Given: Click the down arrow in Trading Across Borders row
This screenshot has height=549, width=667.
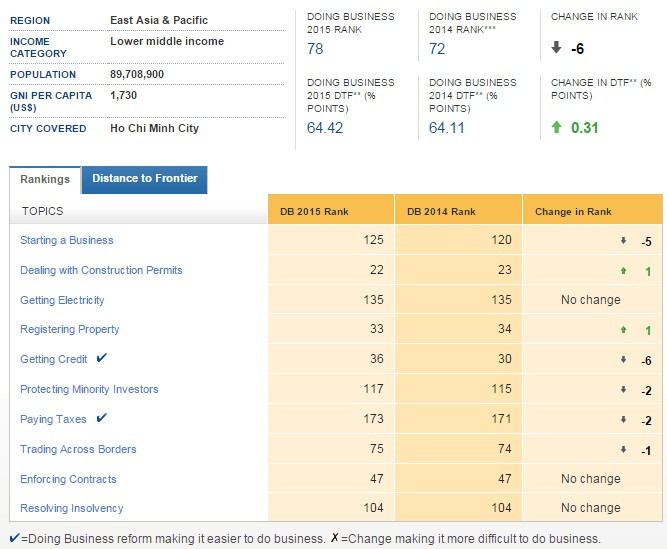Looking at the screenshot, I should pos(622,450).
